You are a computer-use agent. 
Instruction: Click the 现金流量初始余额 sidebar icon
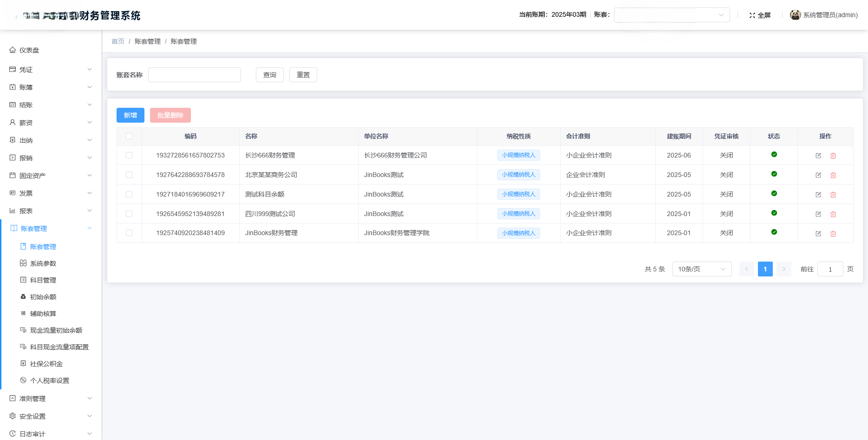[x=23, y=330]
